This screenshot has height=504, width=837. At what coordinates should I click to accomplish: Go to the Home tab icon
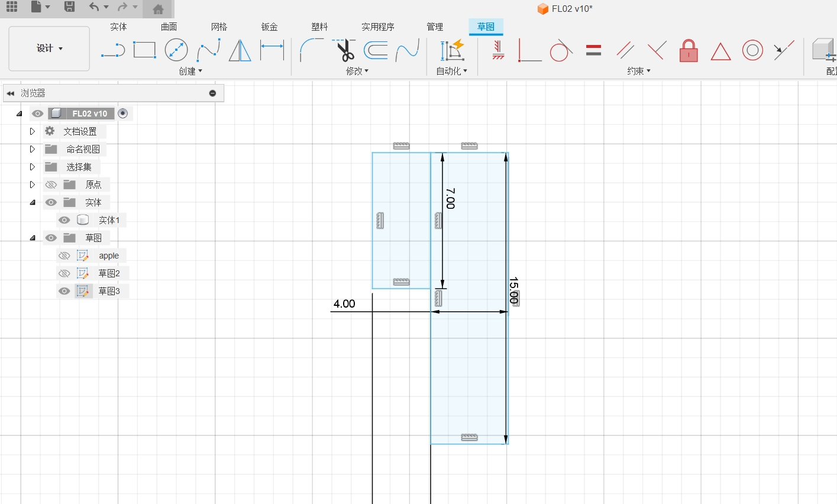158,9
